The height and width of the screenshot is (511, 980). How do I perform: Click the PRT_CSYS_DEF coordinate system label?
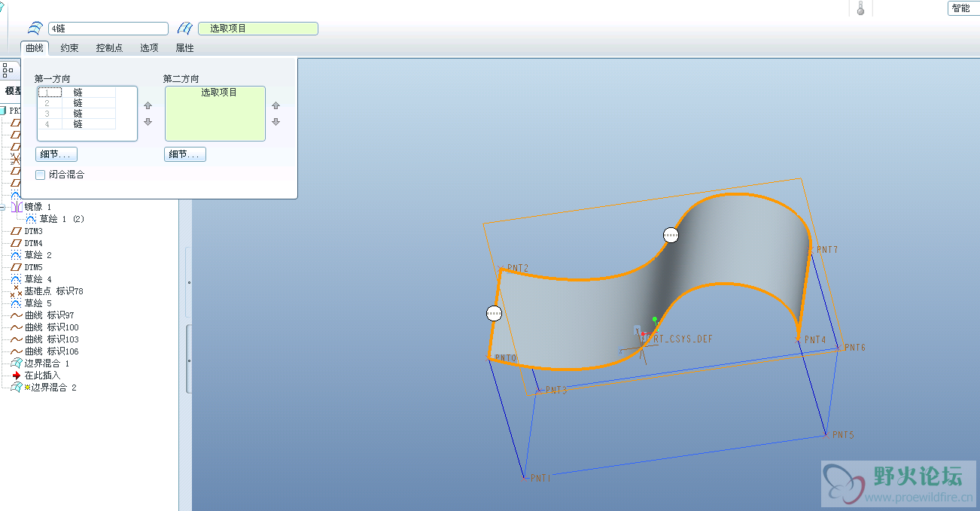680,339
